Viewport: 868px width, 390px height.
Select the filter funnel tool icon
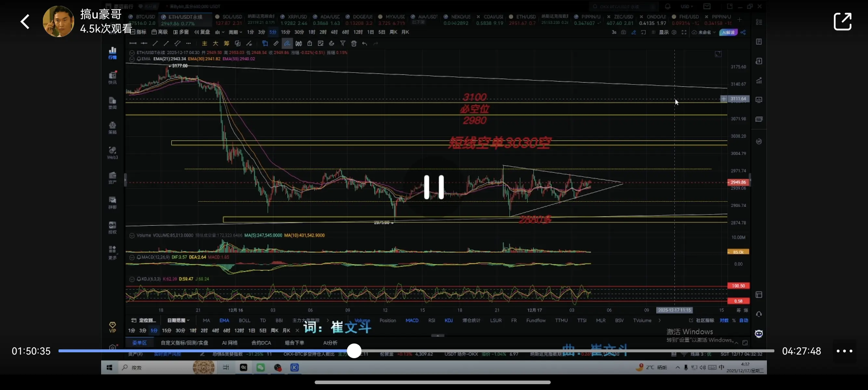coord(342,44)
